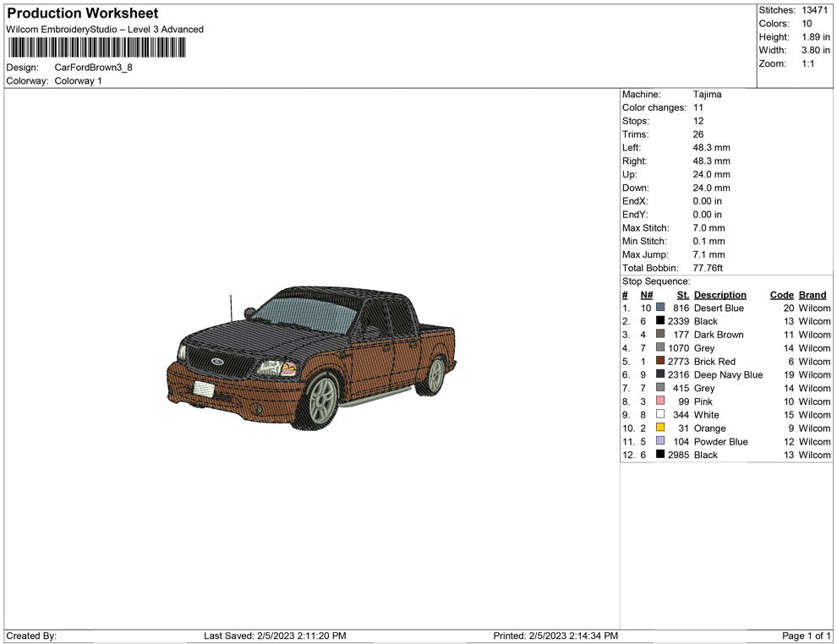Select the White thread swatch
This screenshot has height=644, width=837.
click(x=660, y=415)
